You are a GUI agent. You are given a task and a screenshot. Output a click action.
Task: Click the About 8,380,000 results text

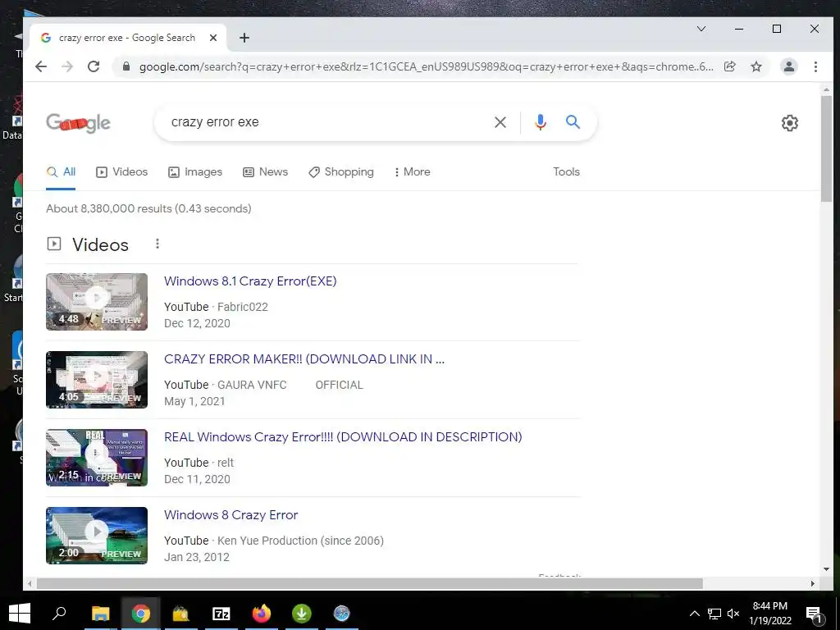[x=148, y=208]
